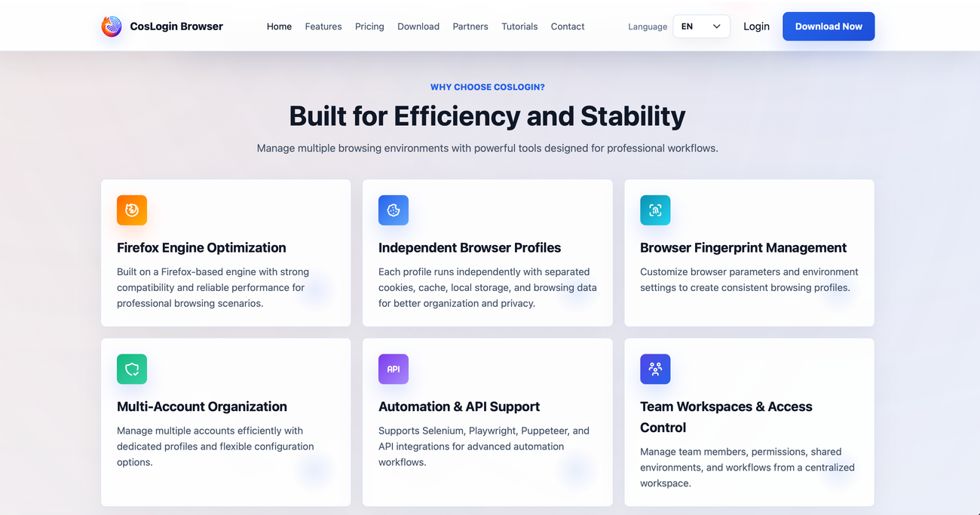980x515 pixels.
Task: Click the blue Independent Browser Profiles cookie icon
Action: click(x=394, y=210)
